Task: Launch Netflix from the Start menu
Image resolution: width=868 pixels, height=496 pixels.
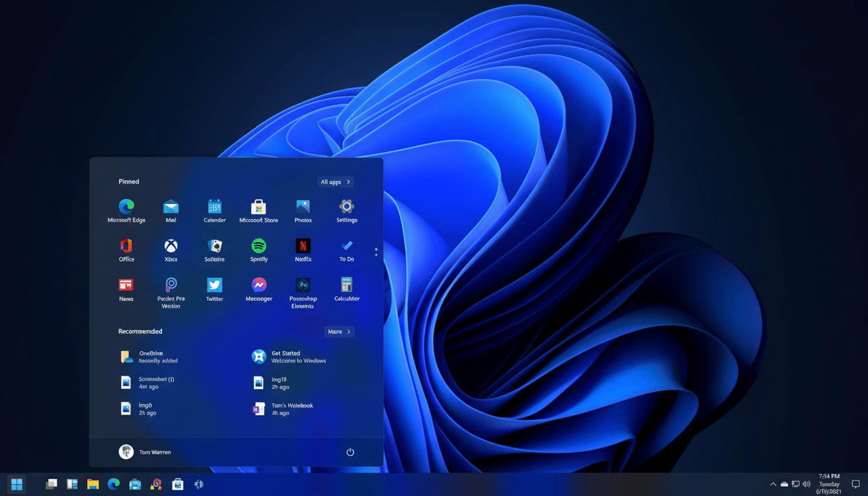Action: [302, 250]
